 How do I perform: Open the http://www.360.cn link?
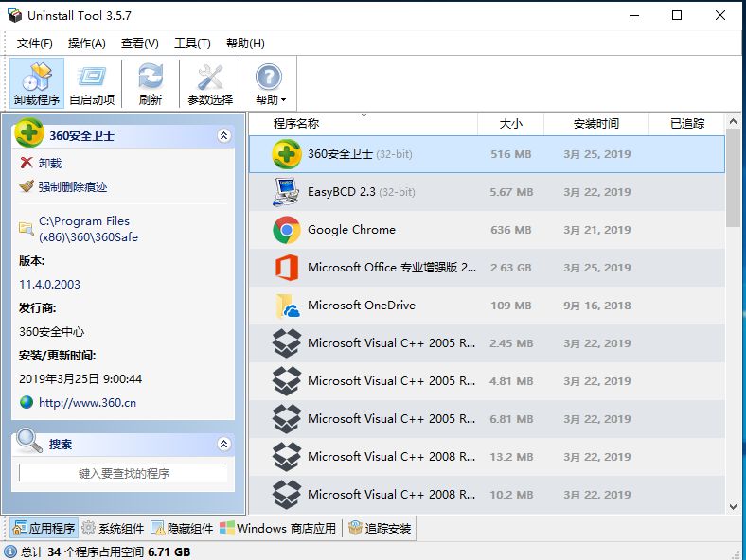[87, 403]
